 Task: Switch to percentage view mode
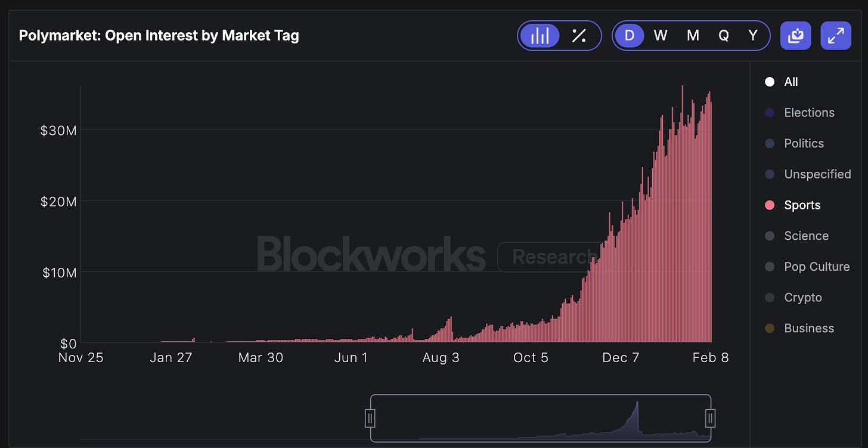point(578,36)
